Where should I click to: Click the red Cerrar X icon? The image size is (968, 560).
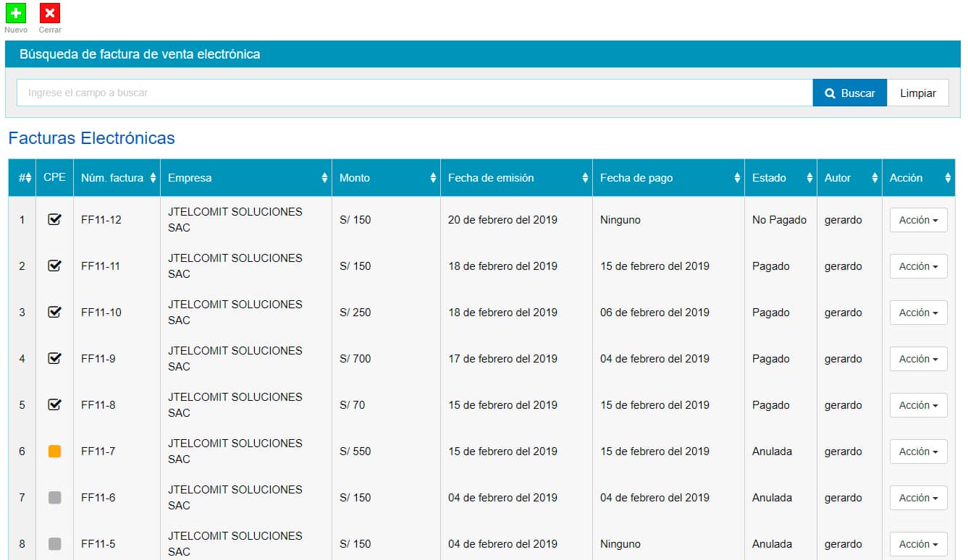tap(50, 14)
